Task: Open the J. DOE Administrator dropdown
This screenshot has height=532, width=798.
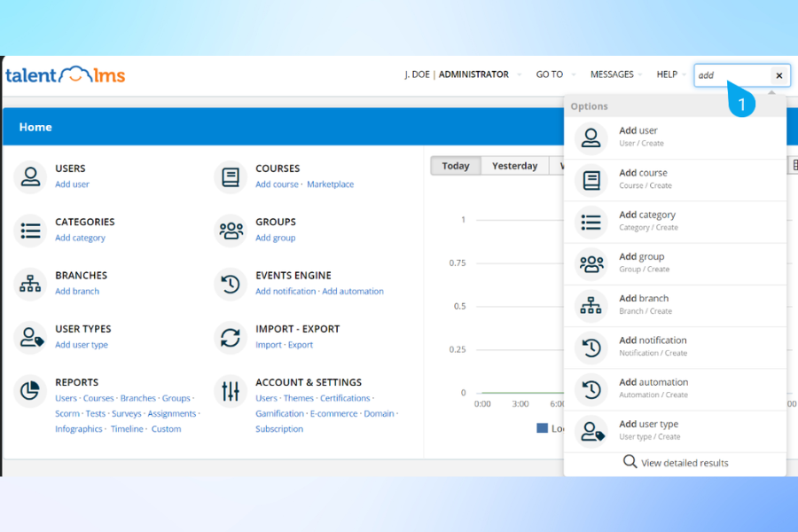Action: pos(463,74)
